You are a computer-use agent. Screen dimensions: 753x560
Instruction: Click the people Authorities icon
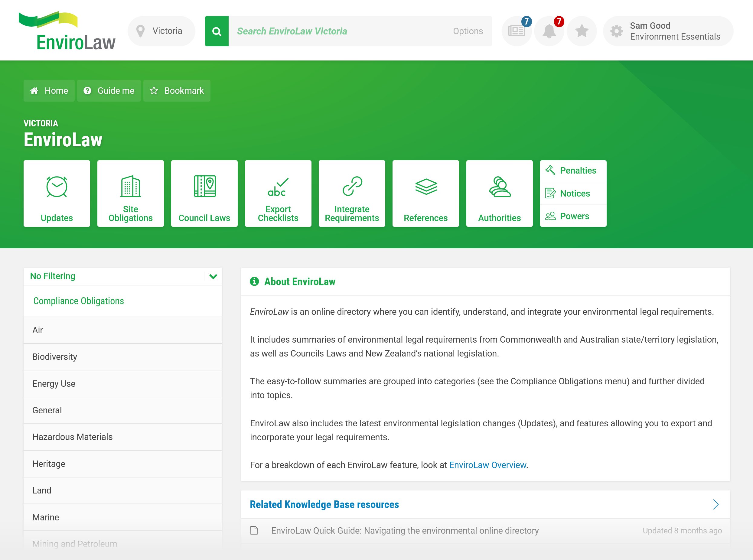coord(500,187)
